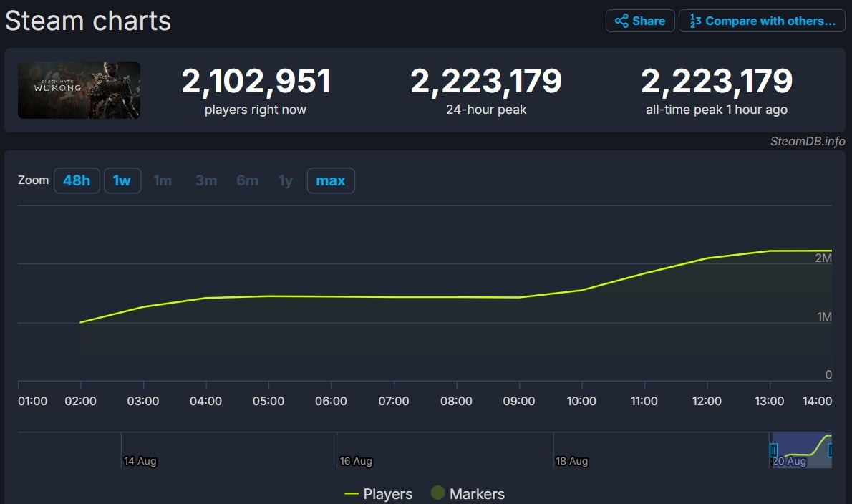Click the 13:00 axis label
This screenshot has width=852, height=504.
770,402
